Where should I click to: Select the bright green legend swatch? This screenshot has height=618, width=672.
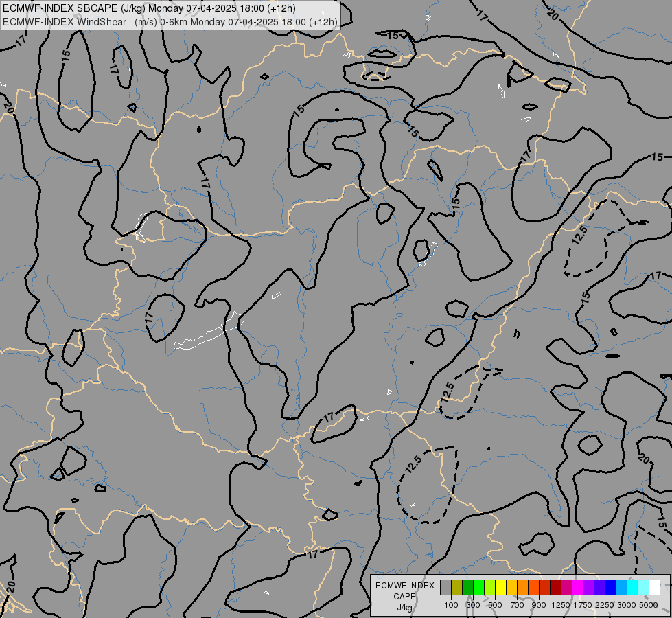(x=478, y=587)
